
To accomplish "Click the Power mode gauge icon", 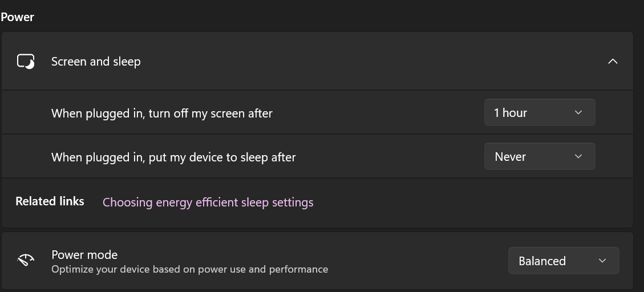I will coord(26,261).
